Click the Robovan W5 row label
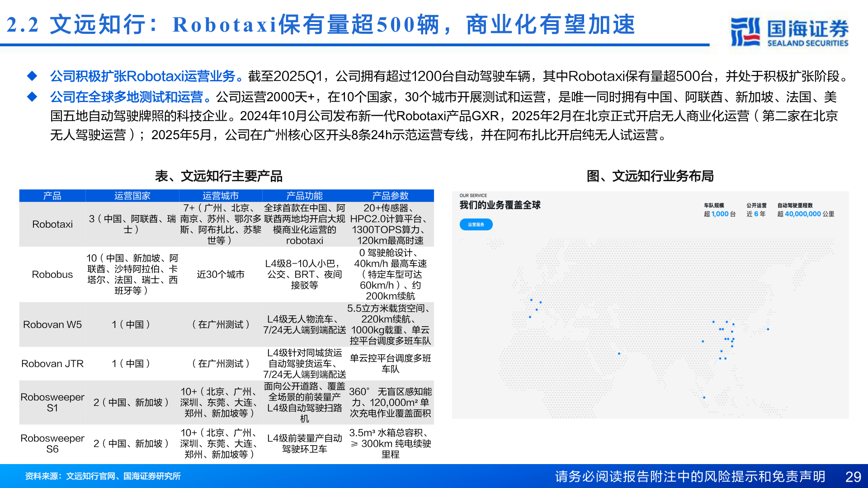 click(x=52, y=324)
